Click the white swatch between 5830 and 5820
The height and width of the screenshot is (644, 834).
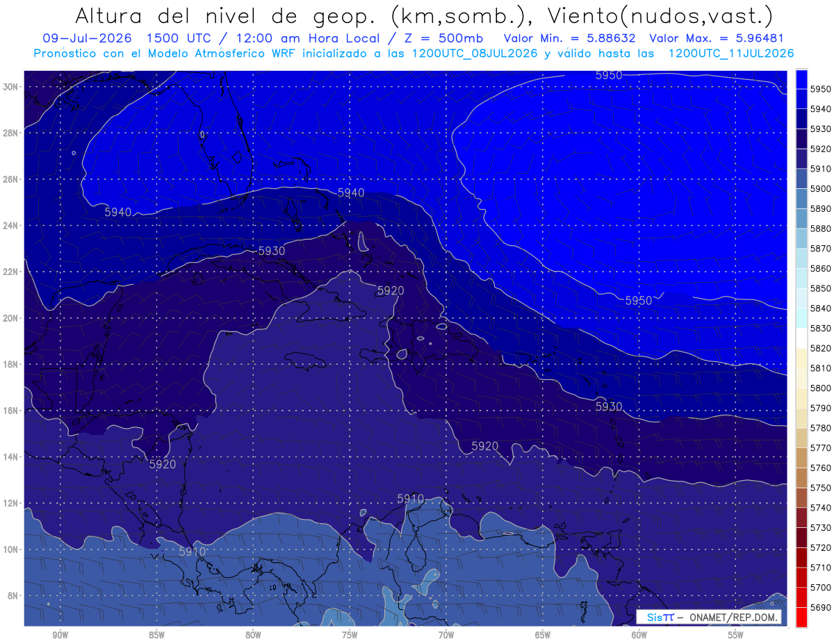pos(801,338)
